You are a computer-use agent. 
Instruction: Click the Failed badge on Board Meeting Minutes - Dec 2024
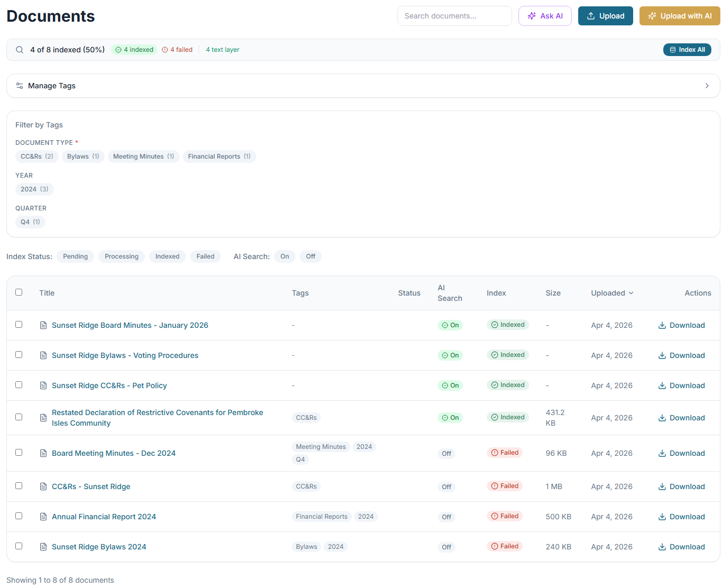505,452
